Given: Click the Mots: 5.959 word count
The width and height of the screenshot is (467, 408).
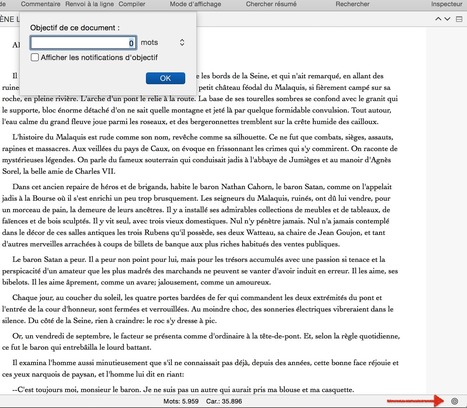Looking at the screenshot, I should click(x=181, y=401).
